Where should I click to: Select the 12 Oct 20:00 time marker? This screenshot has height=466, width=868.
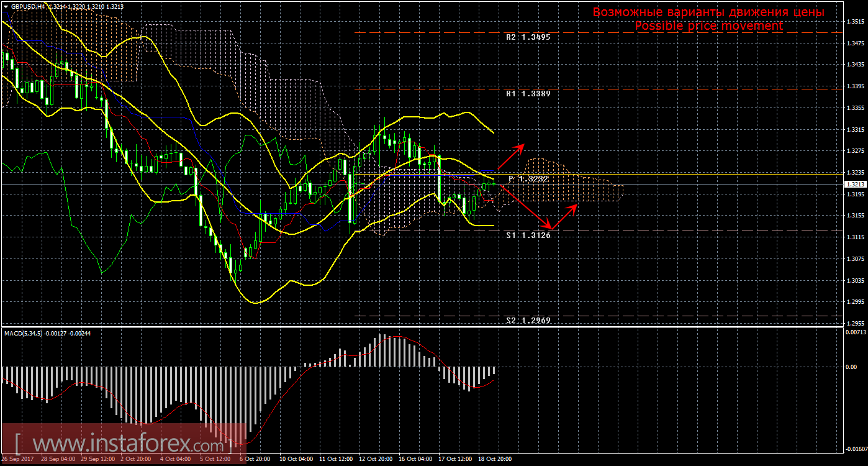click(x=376, y=459)
